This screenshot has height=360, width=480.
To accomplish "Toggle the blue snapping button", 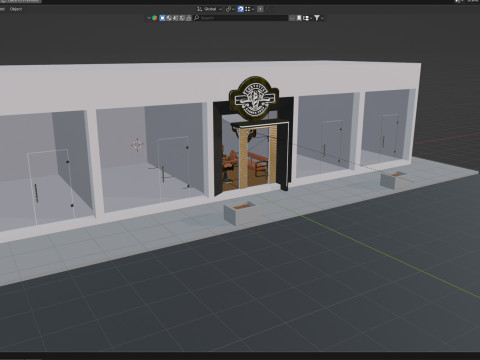I will (240, 9).
